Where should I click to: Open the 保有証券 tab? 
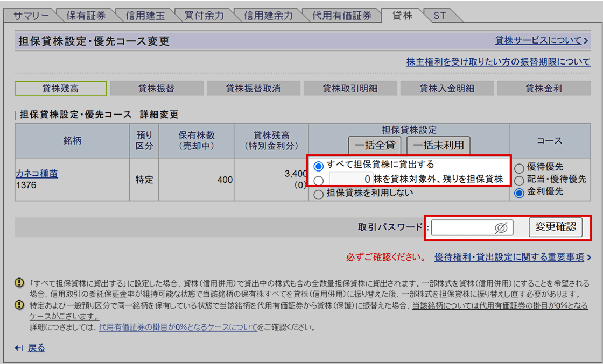(x=86, y=16)
